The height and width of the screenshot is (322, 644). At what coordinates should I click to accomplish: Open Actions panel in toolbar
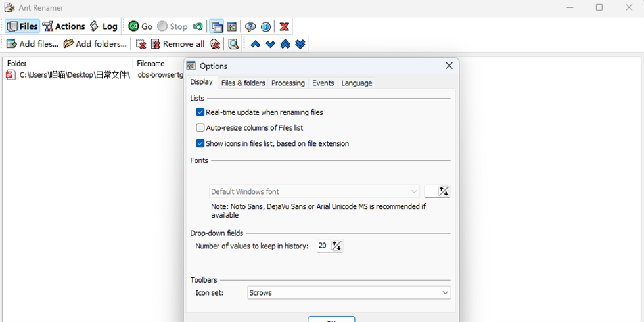64,26
